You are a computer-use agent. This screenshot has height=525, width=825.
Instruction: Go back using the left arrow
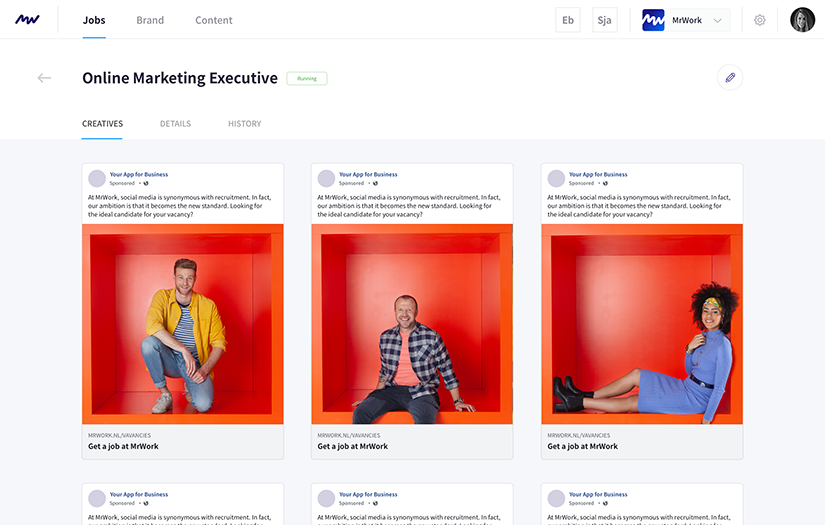click(44, 78)
